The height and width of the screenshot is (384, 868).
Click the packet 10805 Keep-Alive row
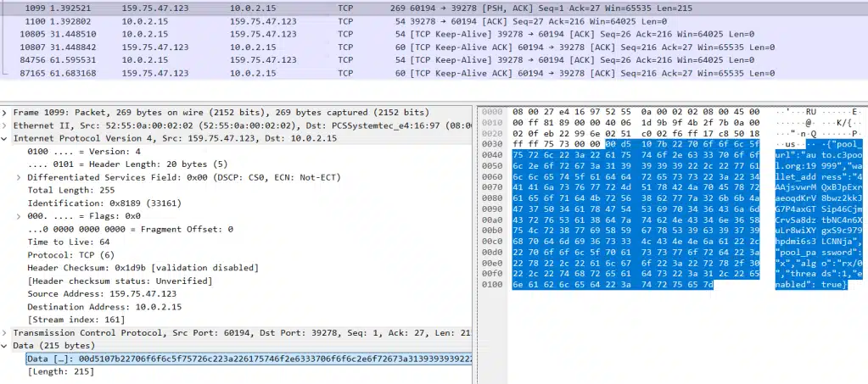pos(255,34)
